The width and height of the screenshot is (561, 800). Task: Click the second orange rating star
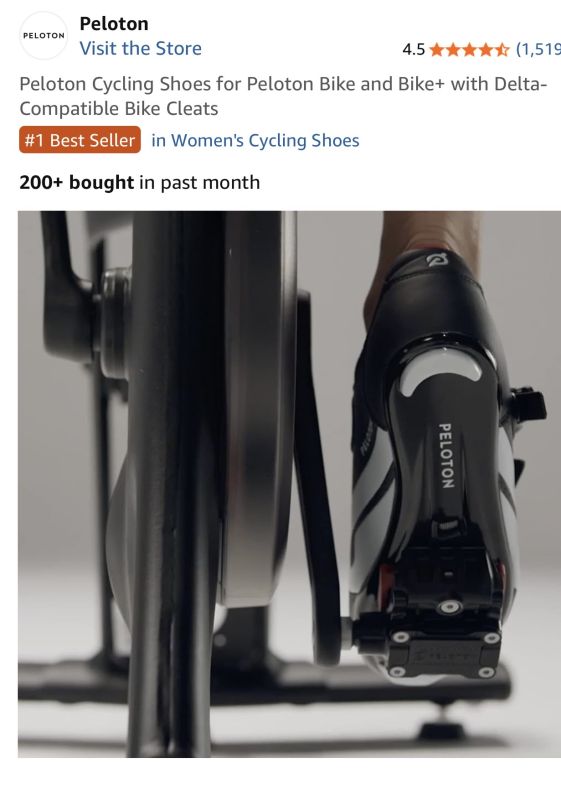point(453,49)
